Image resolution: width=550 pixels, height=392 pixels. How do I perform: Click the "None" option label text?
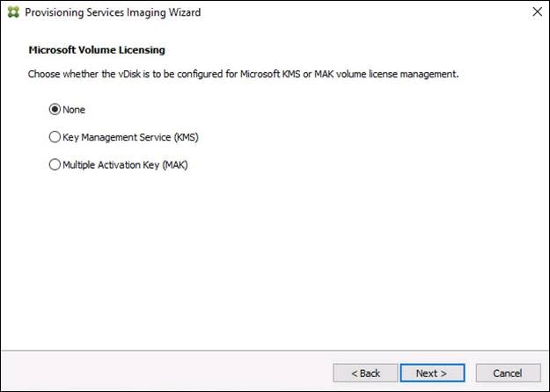click(x=74, y=110)
